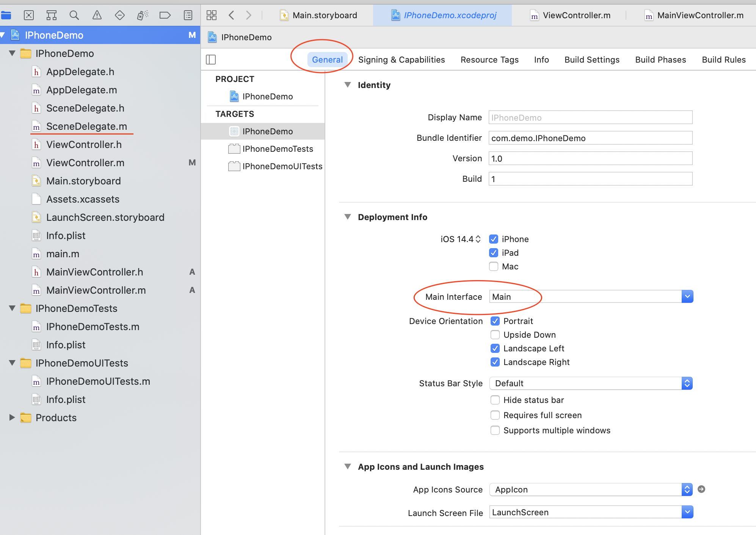Toggle the targets list sidebar icon
Viewport: 756px width, 535px height.
(x=211, y=60)
